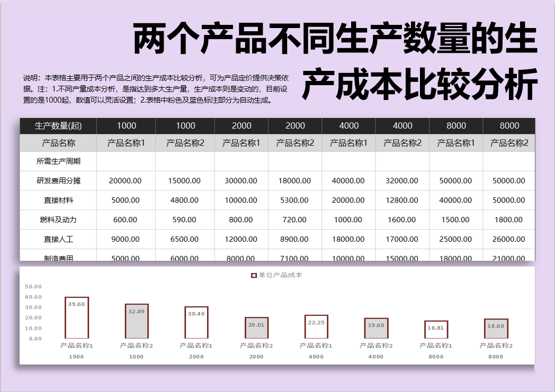555x392 pixels.
Task: Select the 产品名称 row label cell
Action: [58, 143]
